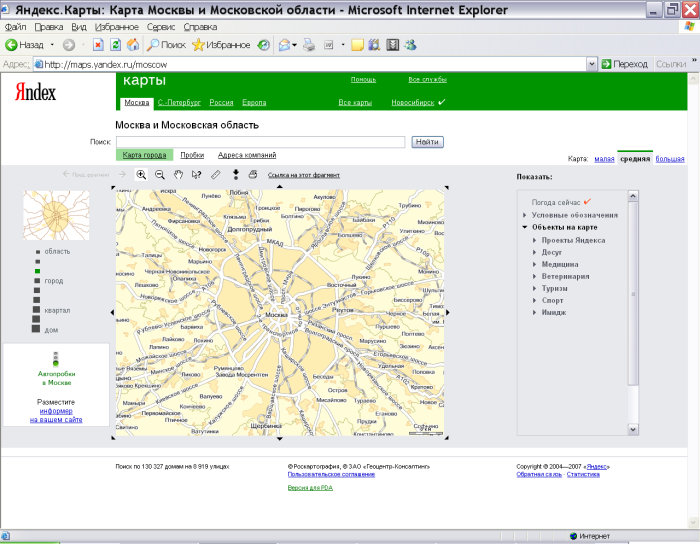Refresh the page in the browser toolbar
Screen dimensions: 700x544
tap(116, 45)
